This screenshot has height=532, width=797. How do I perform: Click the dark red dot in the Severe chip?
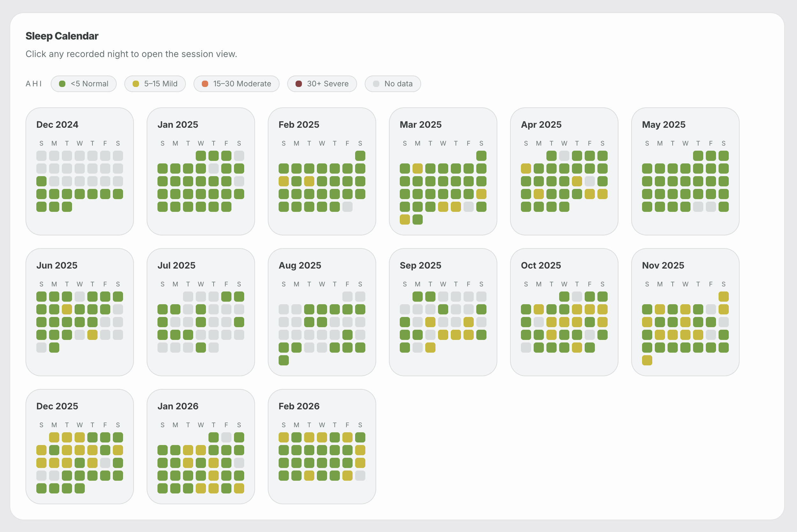pyautogui.click(x=299, y=84)
